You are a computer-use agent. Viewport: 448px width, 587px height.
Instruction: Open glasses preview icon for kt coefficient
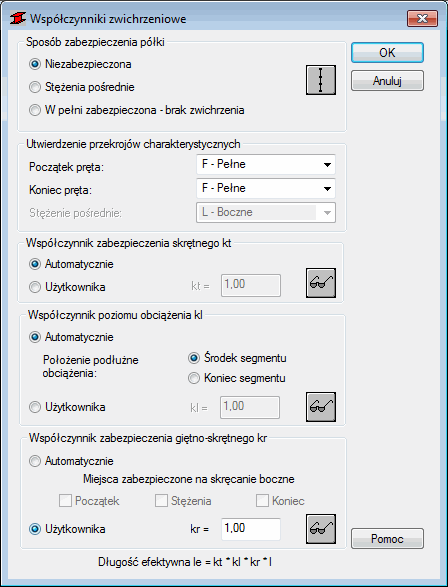point(321,283)
